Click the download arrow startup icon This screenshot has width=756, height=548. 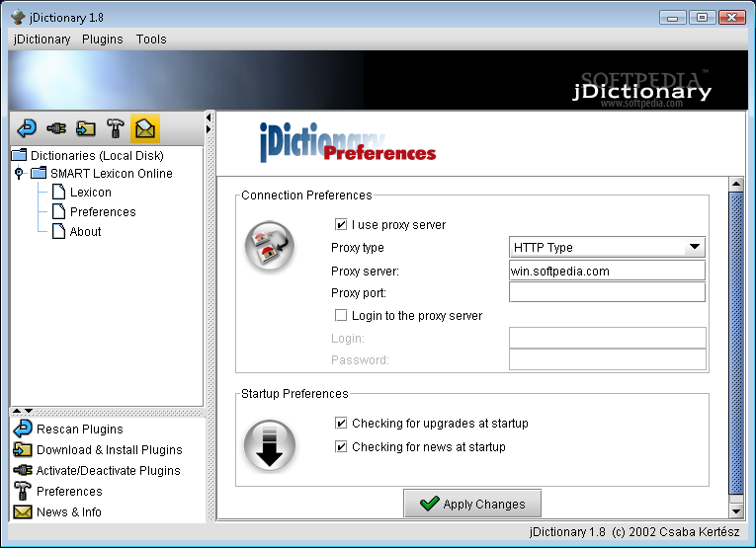(x=270, y=446)
